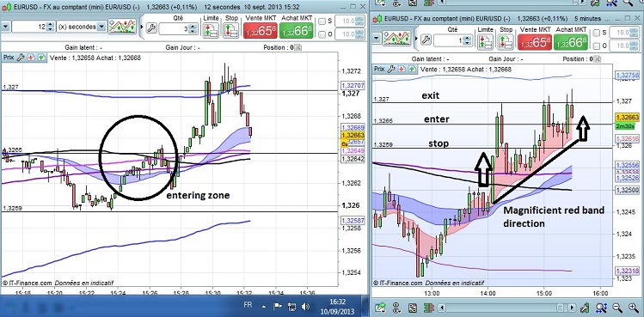Click Achat MKT buy button in 5-minutes window
Screen dimensions: 644x317
click(570, 42)
